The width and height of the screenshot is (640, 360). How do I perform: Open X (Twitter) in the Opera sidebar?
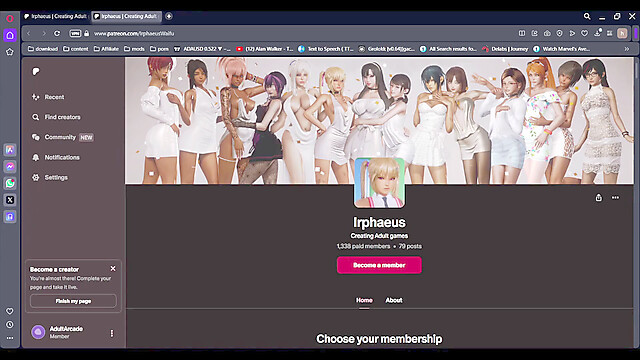10,200
